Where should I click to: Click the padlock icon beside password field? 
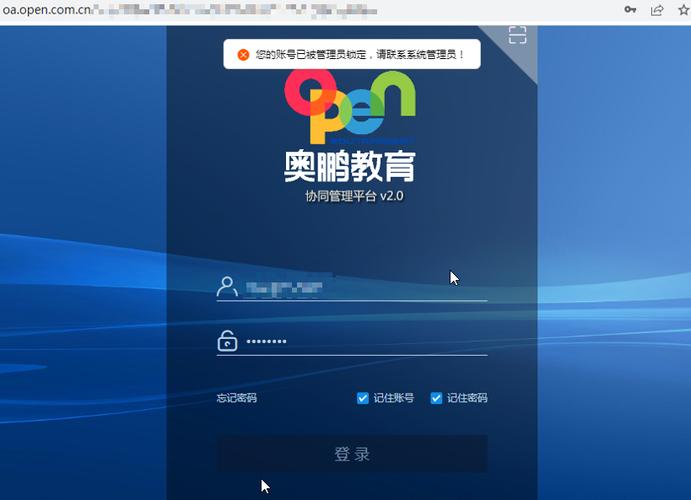227,341
